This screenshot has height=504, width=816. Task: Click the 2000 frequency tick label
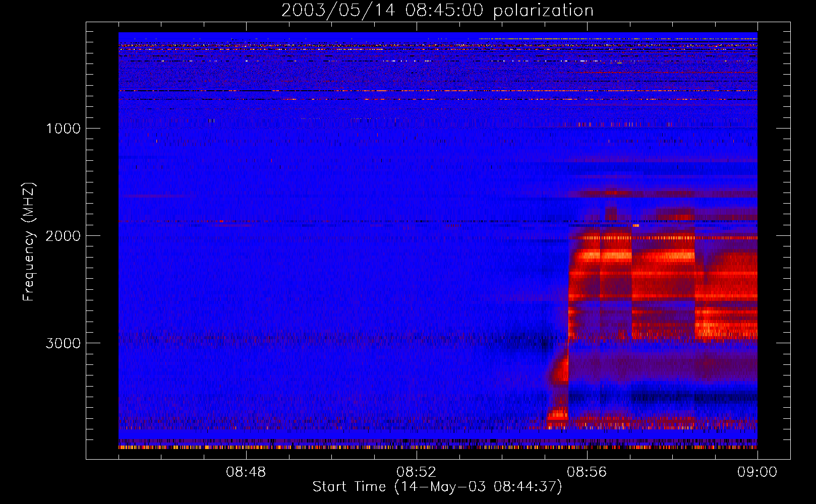click(x=63, y=236)
